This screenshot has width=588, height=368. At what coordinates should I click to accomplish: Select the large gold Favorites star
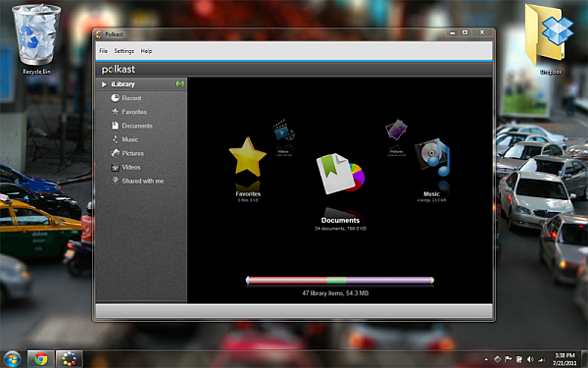[x=248, y=157]
